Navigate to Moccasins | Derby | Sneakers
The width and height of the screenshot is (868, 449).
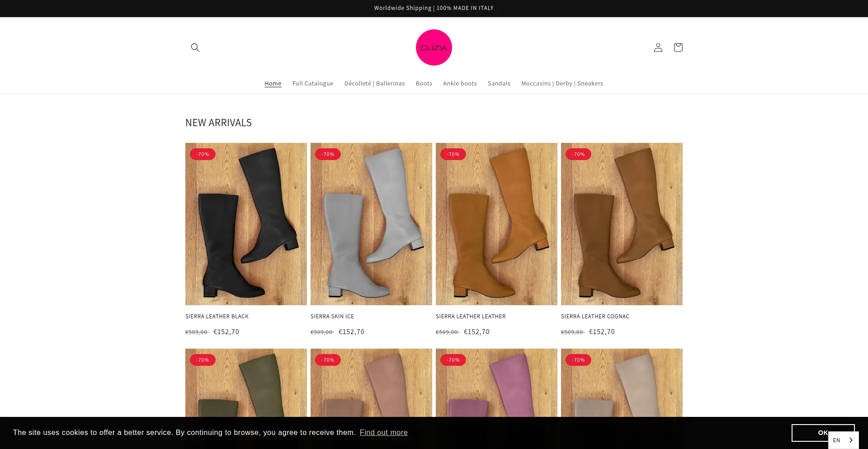pos(562,84)
